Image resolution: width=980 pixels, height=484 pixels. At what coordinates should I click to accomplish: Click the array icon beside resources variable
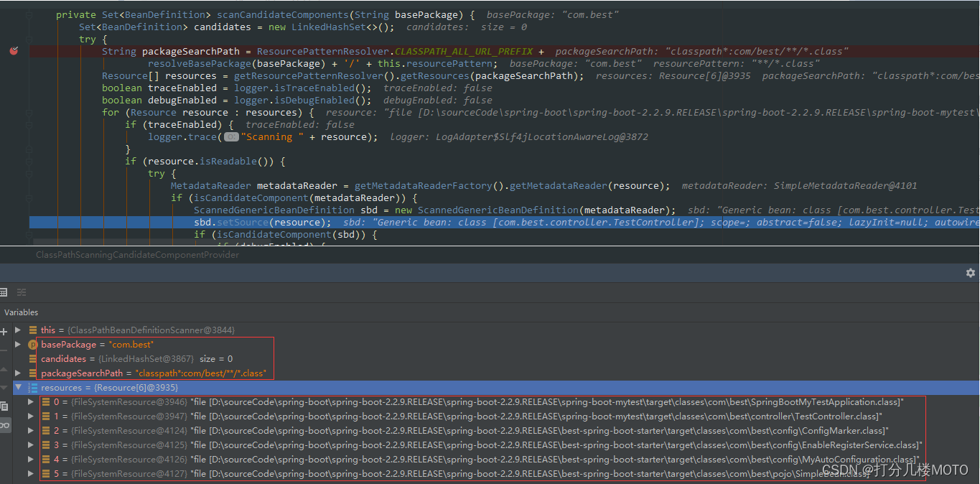(x=32, y=388)
